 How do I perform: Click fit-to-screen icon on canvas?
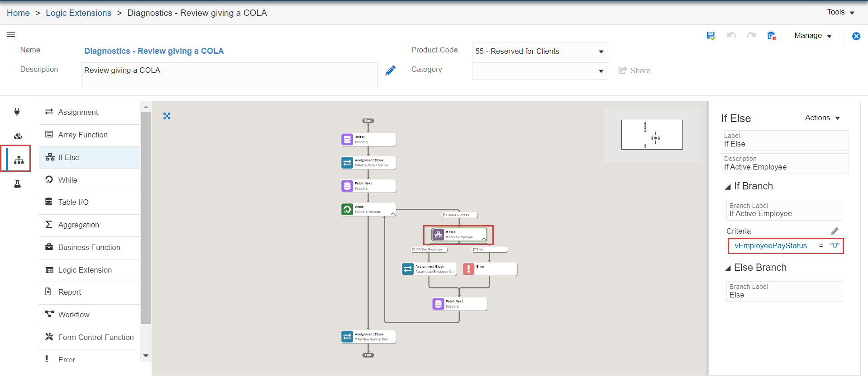(167, 116)
